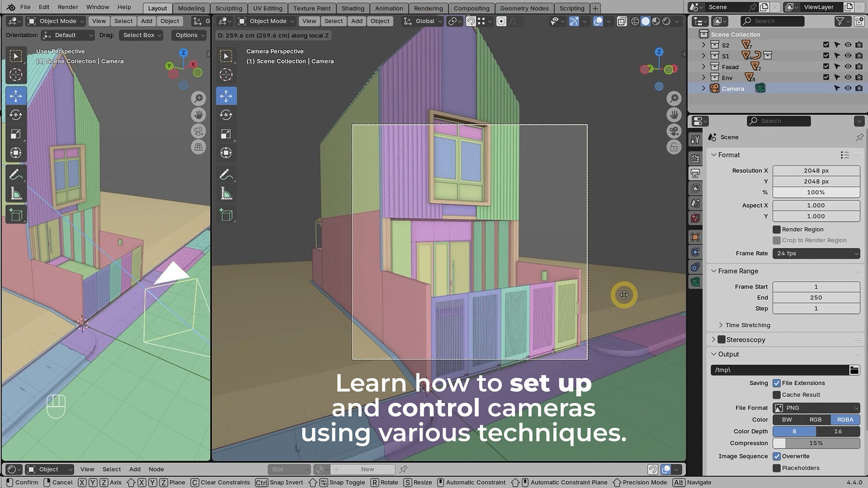Expand the Camera item in the outliner
The width and height of the screenshot is (868, 488).
pos(704,88)
